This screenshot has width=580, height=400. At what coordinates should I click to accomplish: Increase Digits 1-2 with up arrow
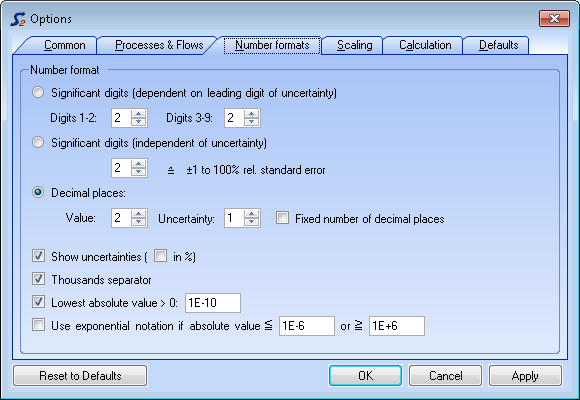point(139,114)
